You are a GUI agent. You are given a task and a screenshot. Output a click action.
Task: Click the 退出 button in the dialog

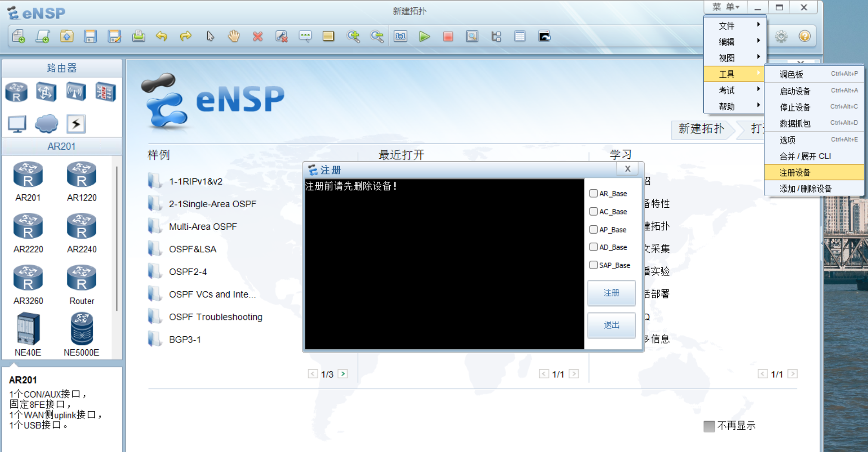[x=611, y=325]
